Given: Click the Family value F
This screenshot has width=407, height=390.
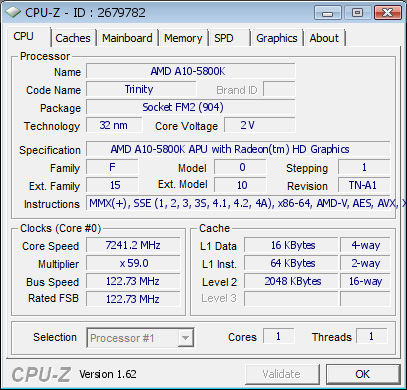Looking at the screenshot, I should click(x=112, y=167).
